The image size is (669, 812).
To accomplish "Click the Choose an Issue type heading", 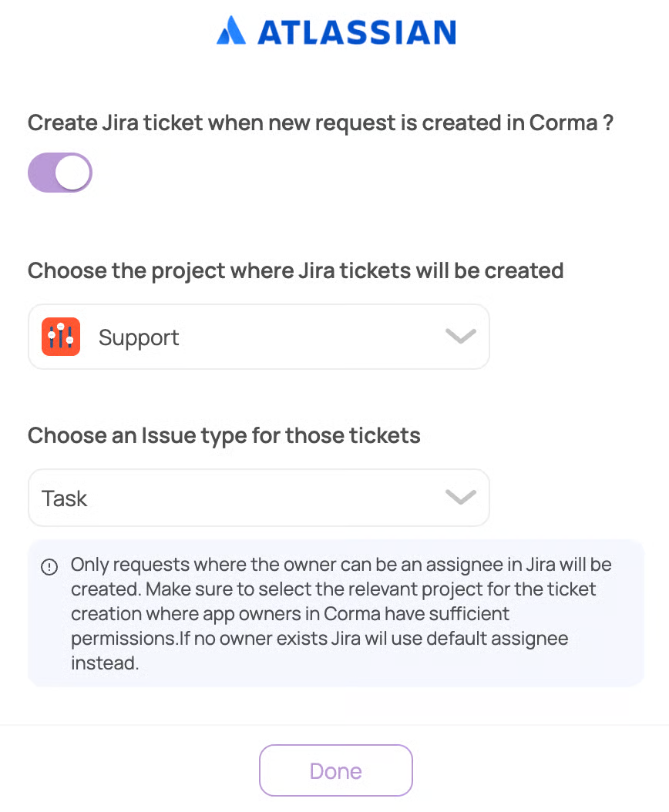I will point(224,435).
